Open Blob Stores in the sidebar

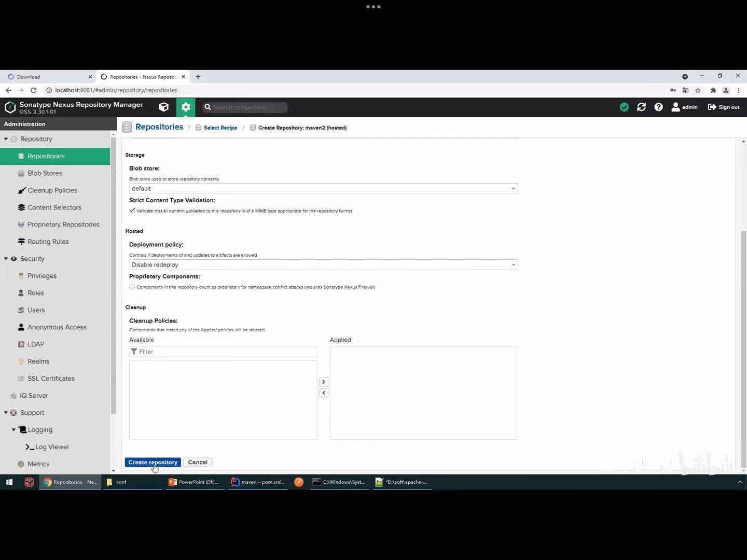tap(45, 173)
